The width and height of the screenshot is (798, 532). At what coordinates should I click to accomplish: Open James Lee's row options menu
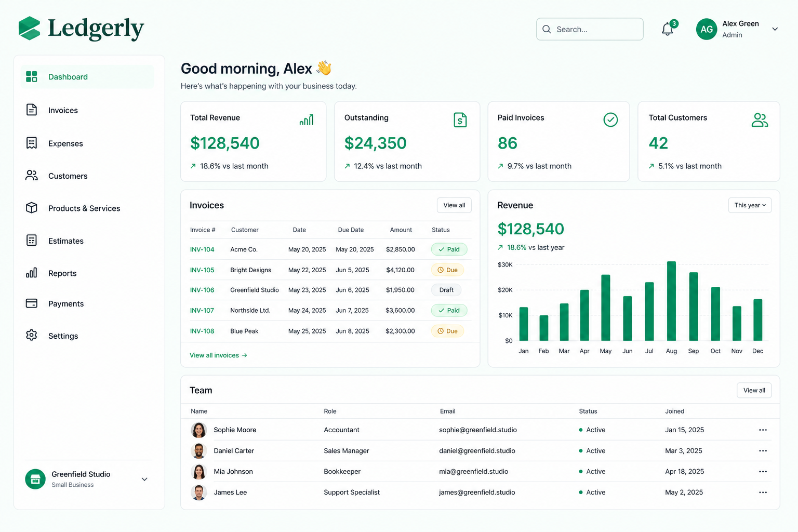tap(763, 493)
